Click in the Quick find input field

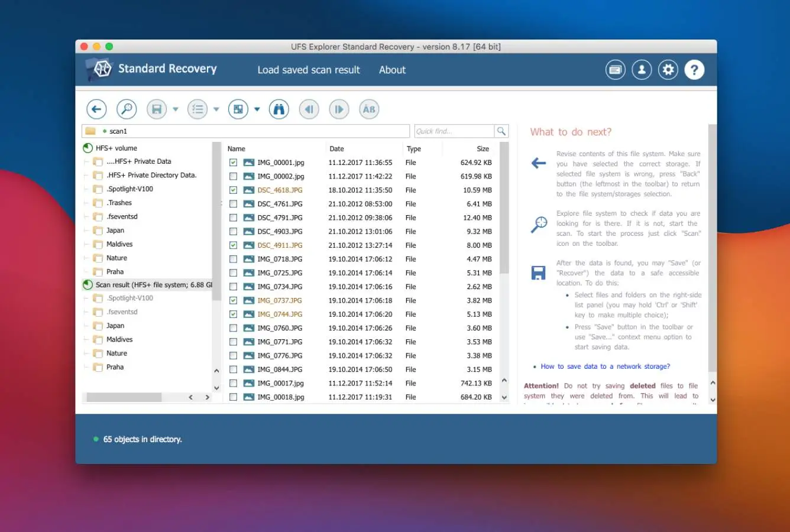tap(454, 131)
